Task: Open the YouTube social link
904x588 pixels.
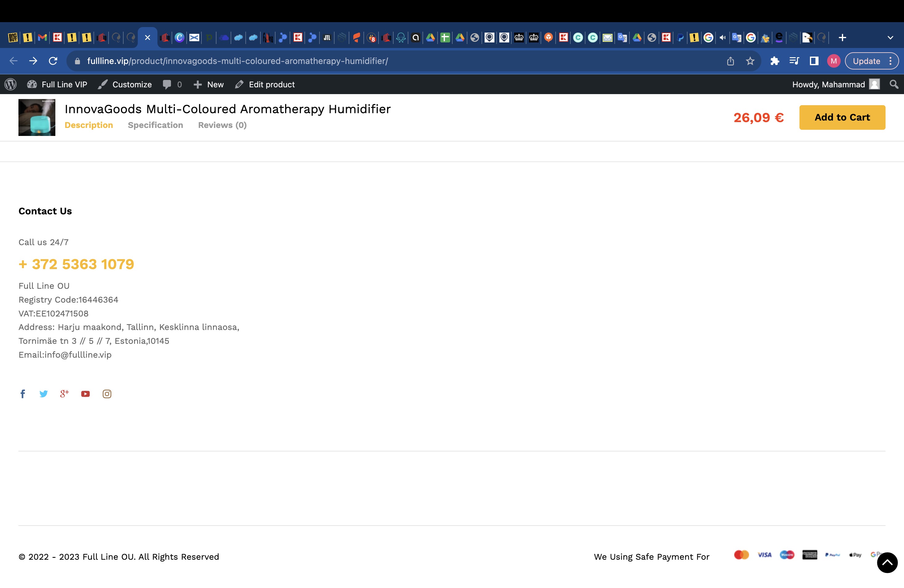Action: 85,394
